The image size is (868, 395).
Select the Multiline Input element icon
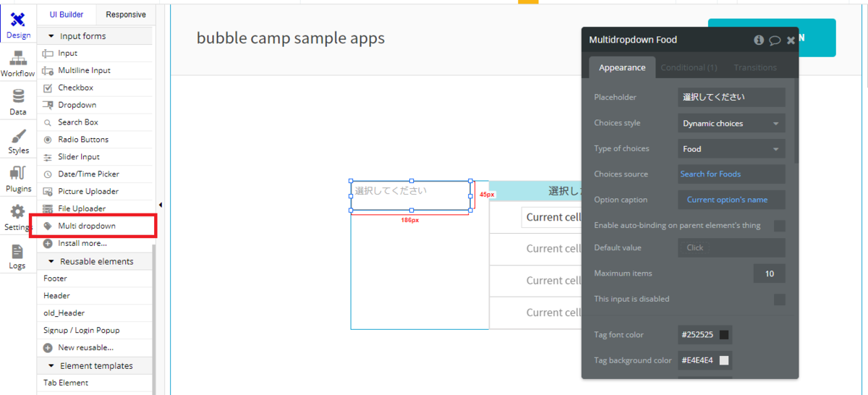[x=48, y=71]
